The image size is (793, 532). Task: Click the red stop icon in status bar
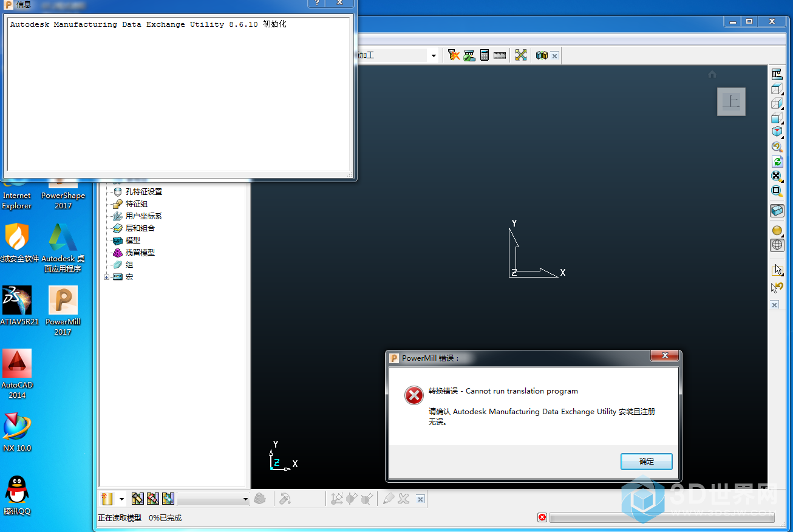click(542, 517)
